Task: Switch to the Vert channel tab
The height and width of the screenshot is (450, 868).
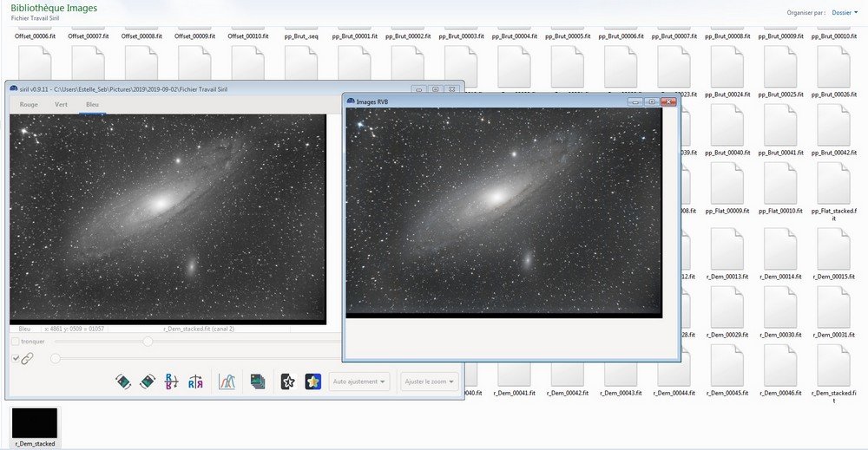Action: click(x=61, y=105)
